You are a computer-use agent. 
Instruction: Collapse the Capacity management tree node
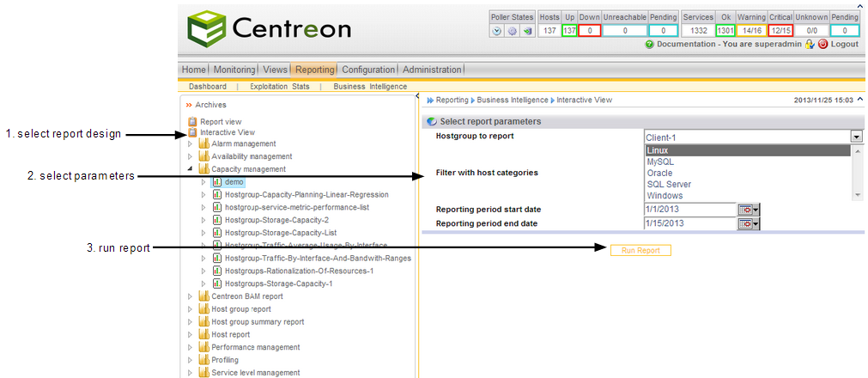[191, 169]
